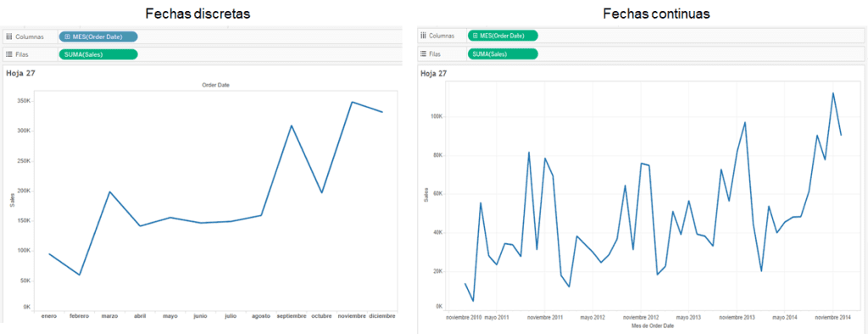868x334 pixels.
Task: Select the febrero low point on the discrete line
Action: click(80, 275)
